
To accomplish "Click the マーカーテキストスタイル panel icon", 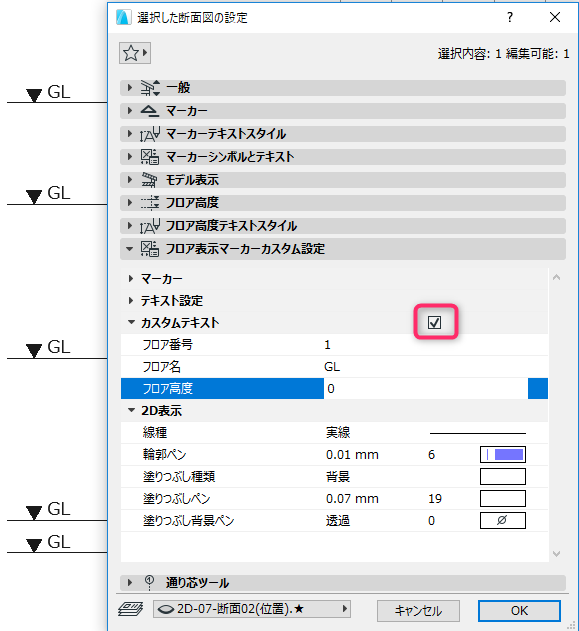I will point(150,134).
